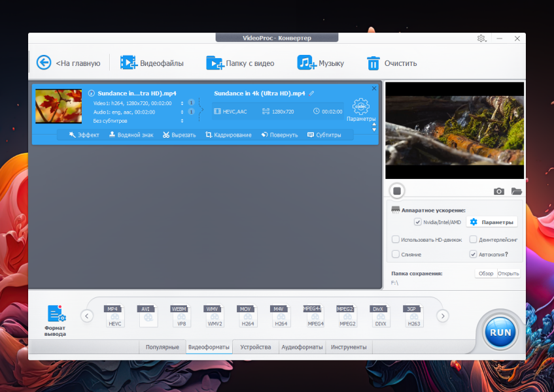Go back using the На главную arrow
554x392 pixels.
44,63
